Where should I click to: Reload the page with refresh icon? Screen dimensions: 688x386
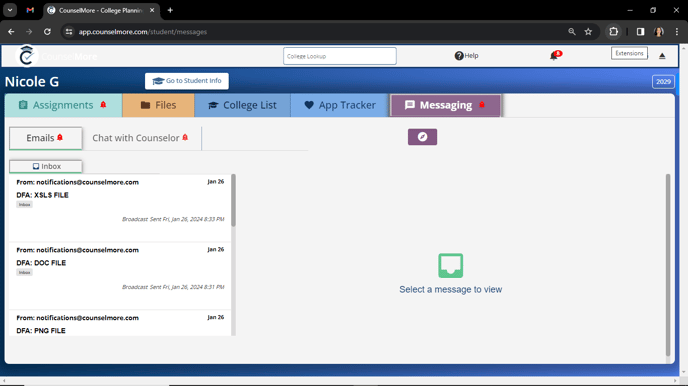(x=47, y=32)
